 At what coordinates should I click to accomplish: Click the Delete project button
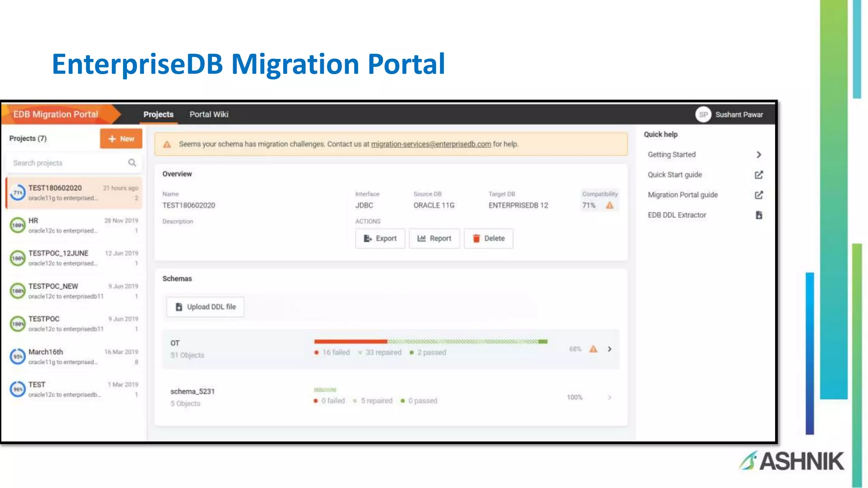[x=488, y=238]
